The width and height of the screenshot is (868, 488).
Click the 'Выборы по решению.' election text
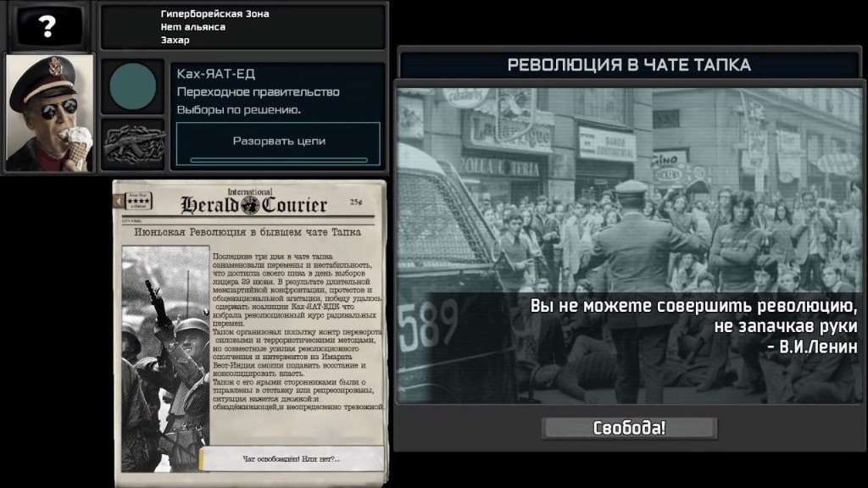click(x=238, y=109)
